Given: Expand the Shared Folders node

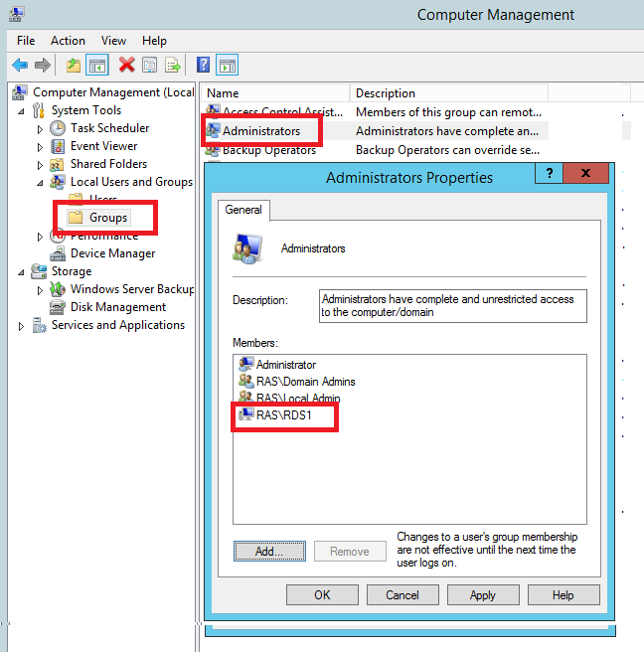Looking at the screenshot, I should coord(40,165).
